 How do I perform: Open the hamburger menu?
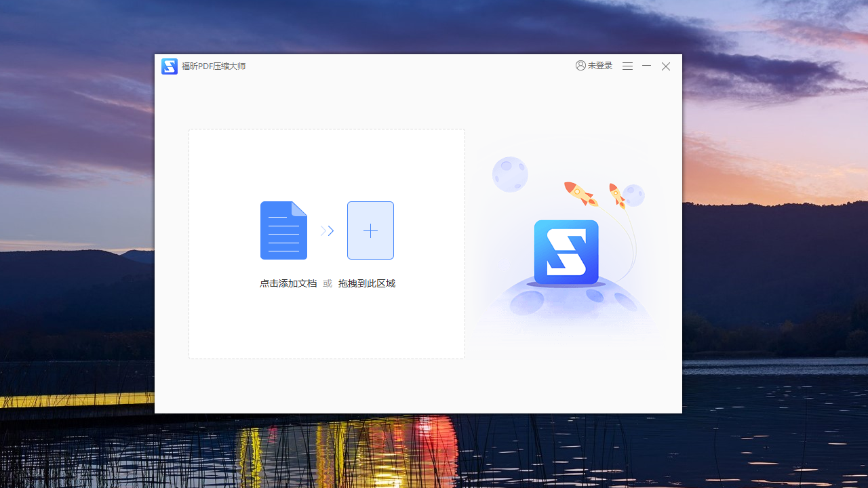(627, 66)
